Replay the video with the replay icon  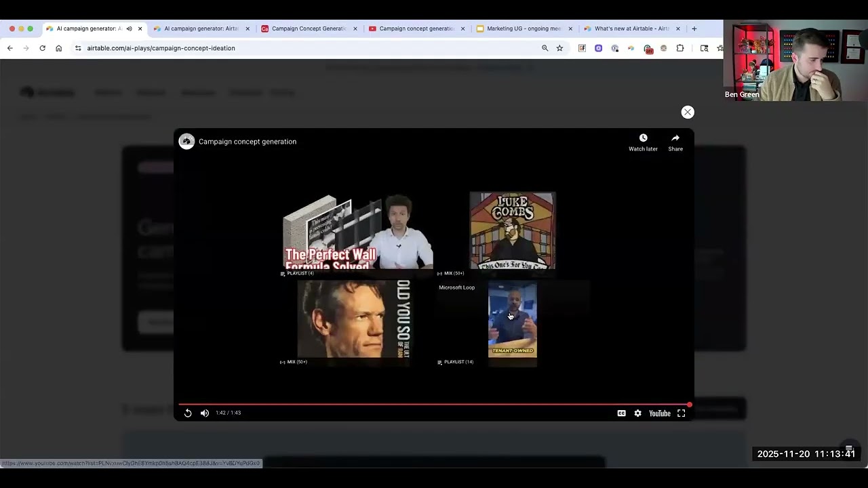188,413
